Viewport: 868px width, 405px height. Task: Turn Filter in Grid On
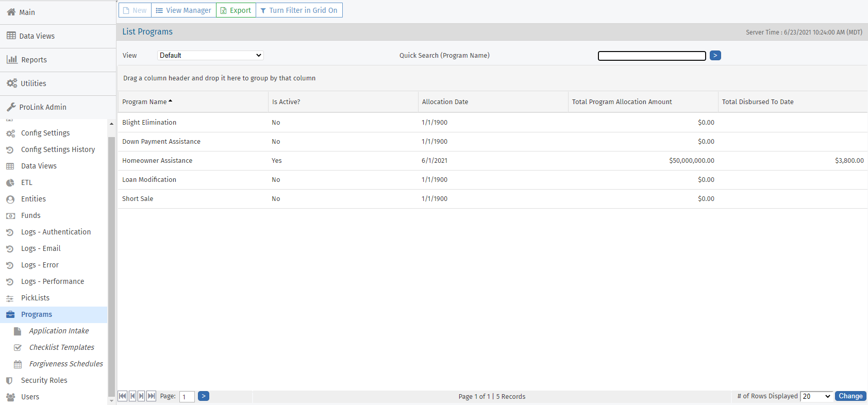(x=299, y=10)
